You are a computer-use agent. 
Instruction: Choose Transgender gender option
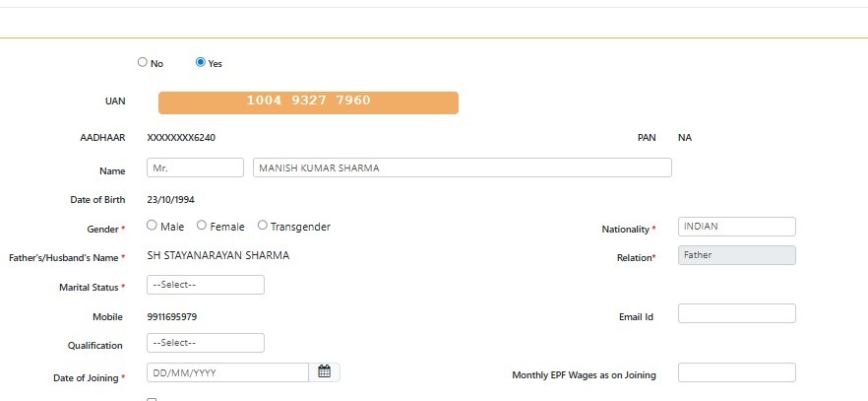click(263, 225)
